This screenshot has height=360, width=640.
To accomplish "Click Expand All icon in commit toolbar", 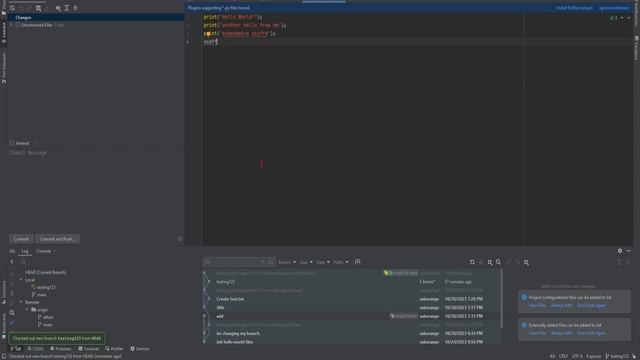I will [67, 8].
